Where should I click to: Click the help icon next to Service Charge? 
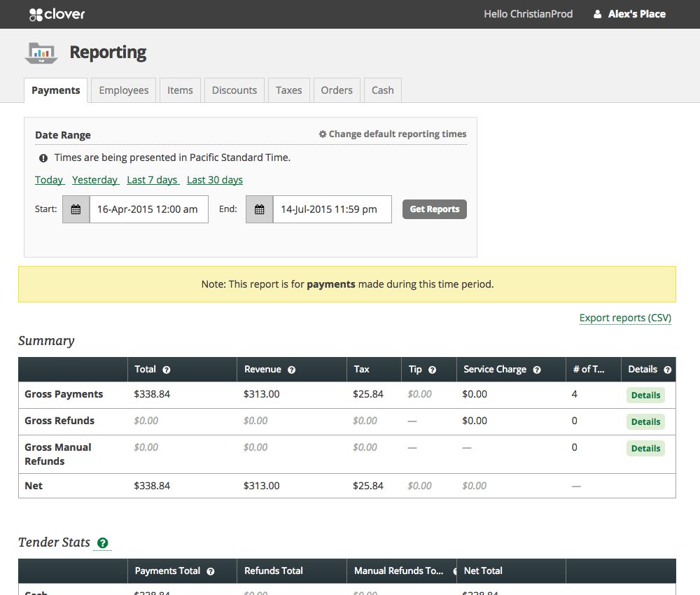coord(537,370)
